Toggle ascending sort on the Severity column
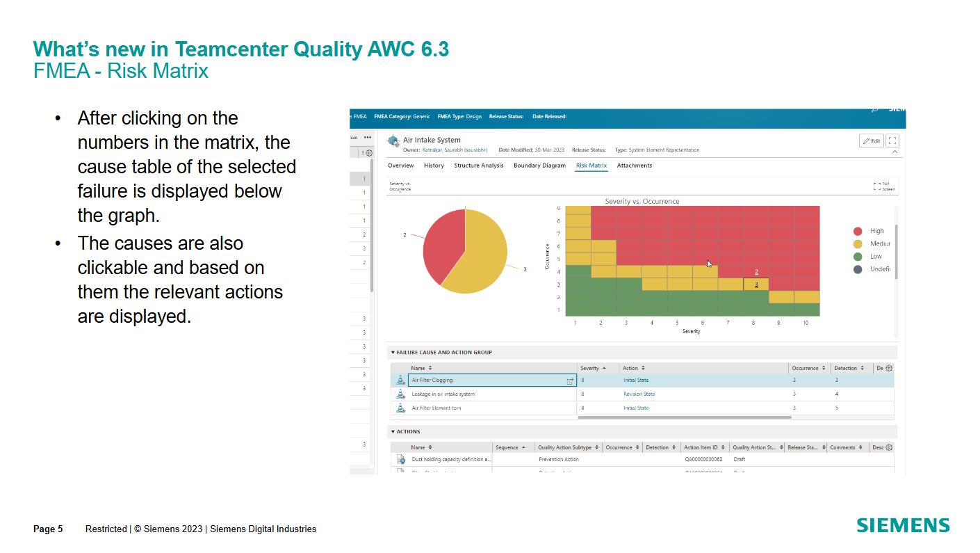 tap(604, 368)
